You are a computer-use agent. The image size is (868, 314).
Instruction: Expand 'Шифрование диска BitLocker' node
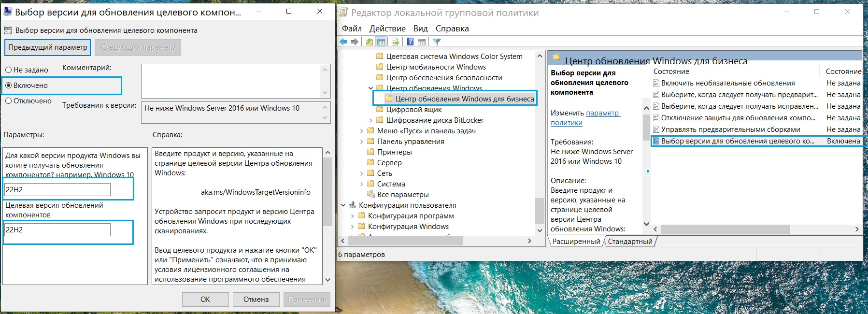(x=370, y=120)
